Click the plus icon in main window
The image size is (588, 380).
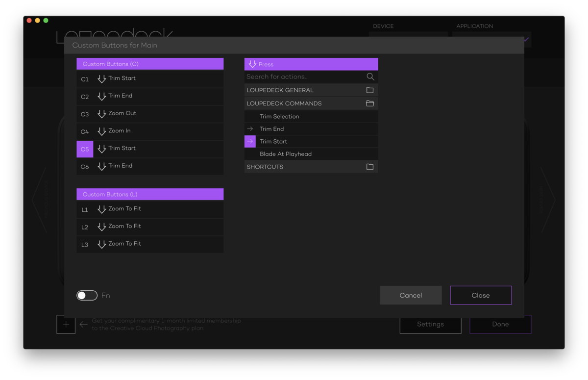[66, 324]
